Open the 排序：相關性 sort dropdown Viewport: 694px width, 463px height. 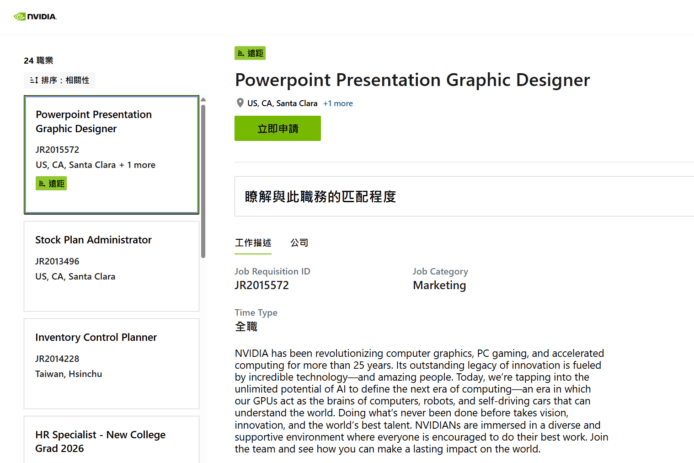click(x=59, y=80)
